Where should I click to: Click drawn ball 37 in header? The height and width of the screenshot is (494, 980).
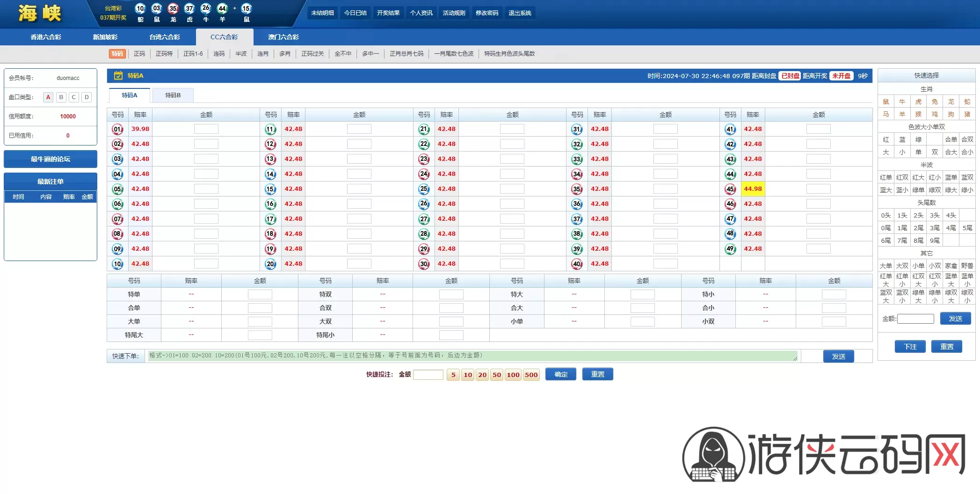[189, 8]
